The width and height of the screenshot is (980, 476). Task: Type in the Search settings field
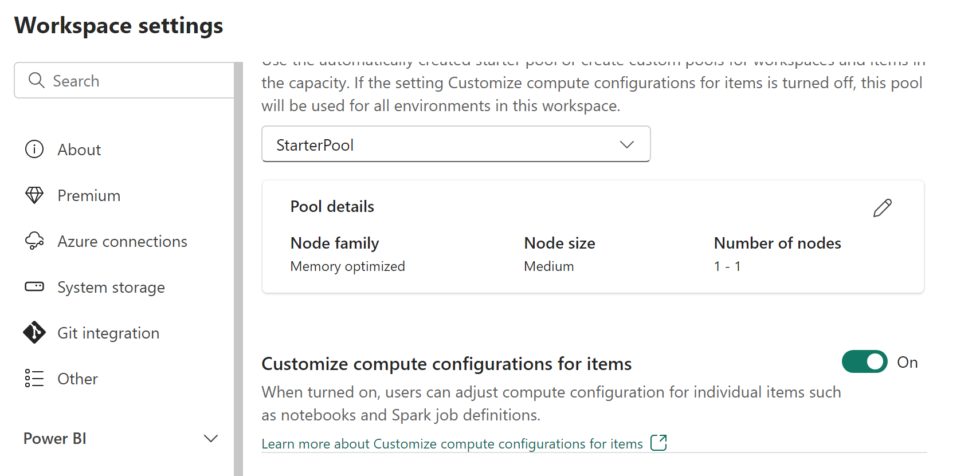[x=138, y=81]
